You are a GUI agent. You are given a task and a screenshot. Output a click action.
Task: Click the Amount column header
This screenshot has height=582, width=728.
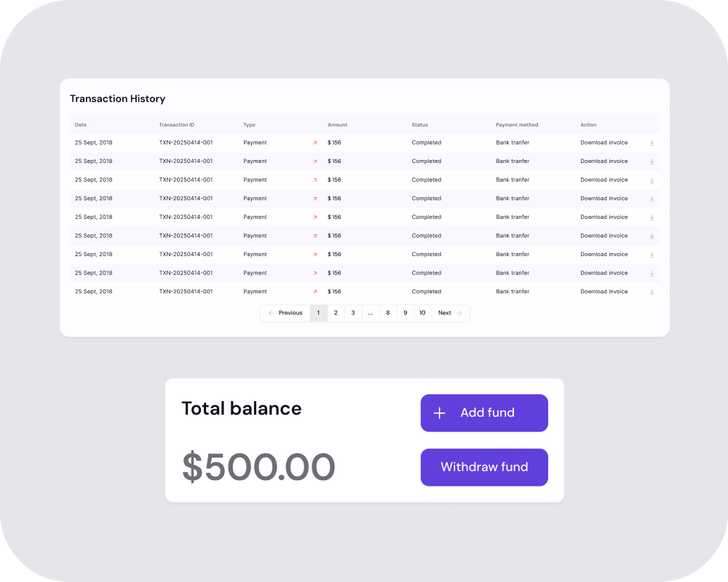[x=338, y=125]
